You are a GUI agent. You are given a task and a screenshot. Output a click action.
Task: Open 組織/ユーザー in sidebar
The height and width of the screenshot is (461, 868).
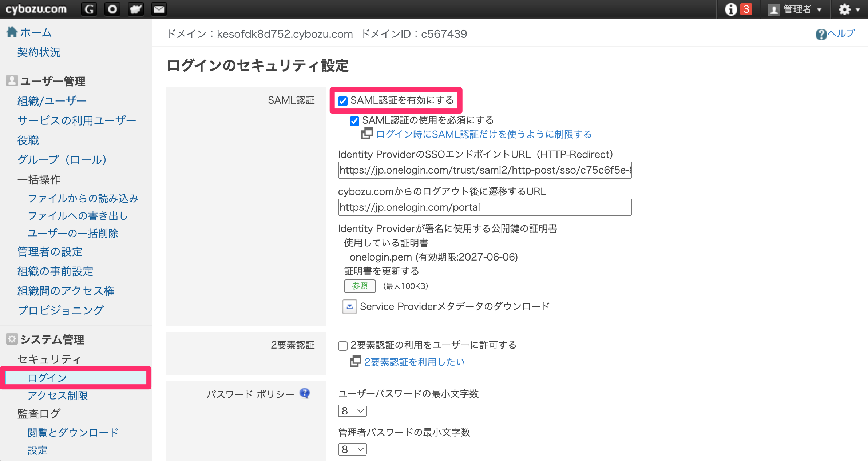[x=52, y=101]
